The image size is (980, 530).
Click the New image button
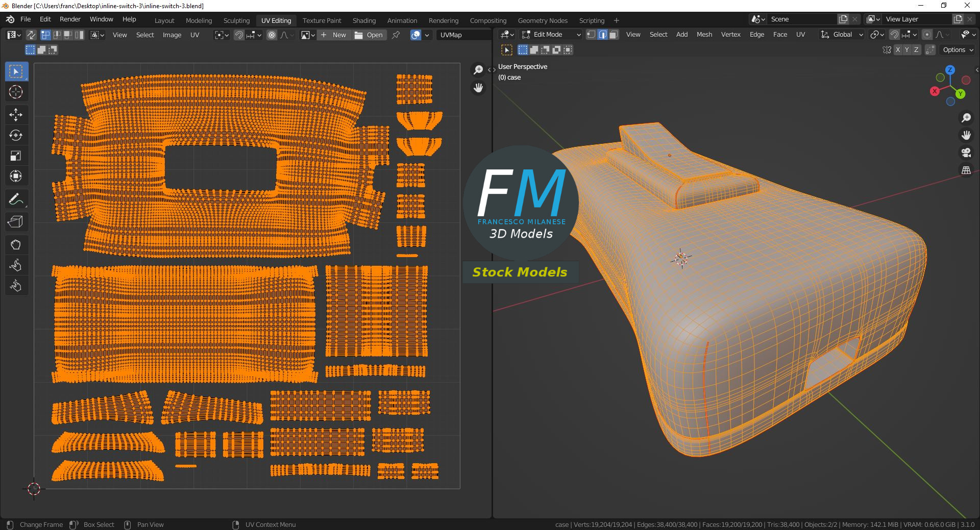click(x=334, y=35)
